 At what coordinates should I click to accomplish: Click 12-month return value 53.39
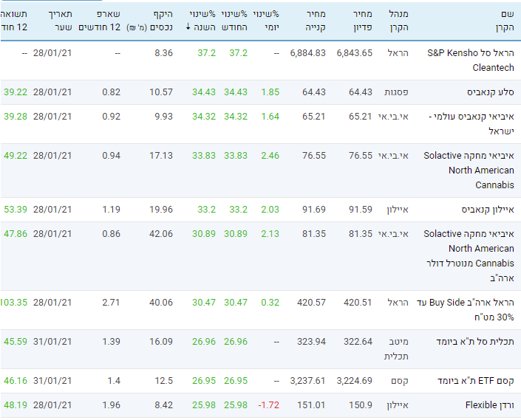tap(16, 210)
